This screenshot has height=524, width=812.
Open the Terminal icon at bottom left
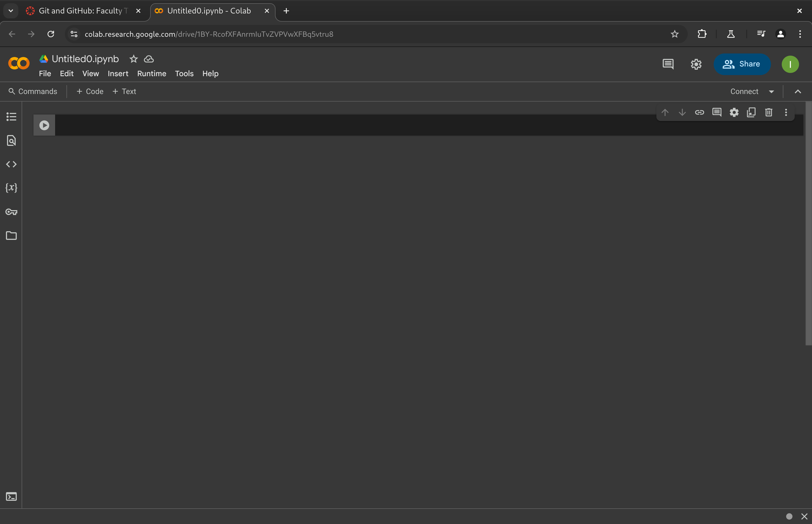11,496
